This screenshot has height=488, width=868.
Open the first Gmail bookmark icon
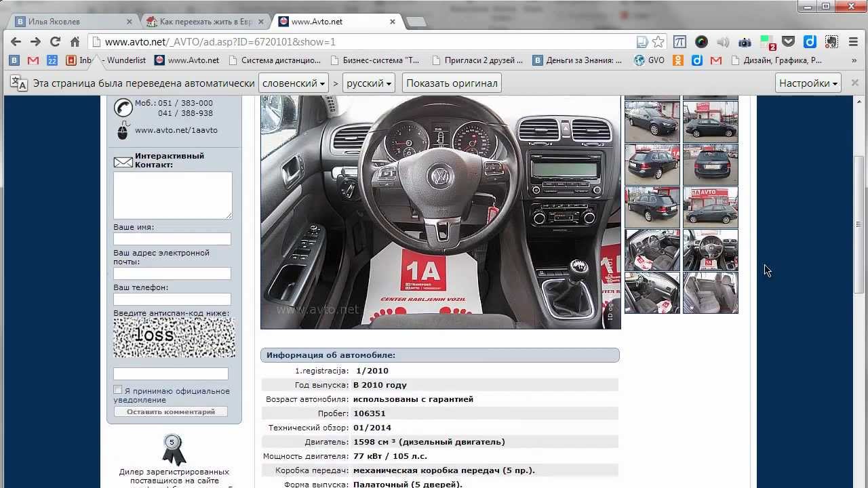pyautogui.click(x=33, y=60)
